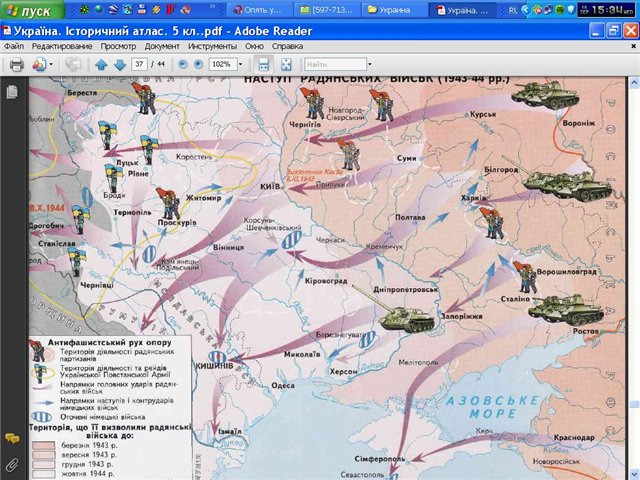Click the 'вересня 1943 р.' legend color swatch
The image size is (640, 480).
[x=43, y=455]
